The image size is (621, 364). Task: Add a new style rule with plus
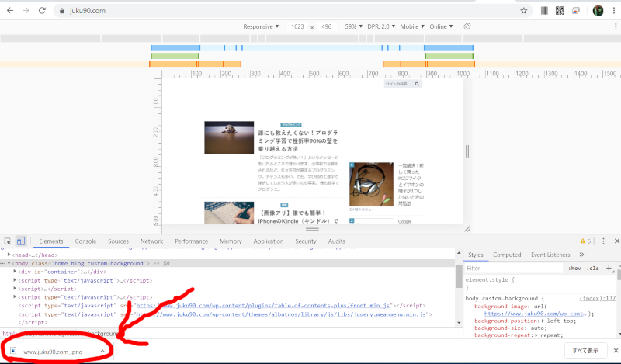[x=609, y=268]
